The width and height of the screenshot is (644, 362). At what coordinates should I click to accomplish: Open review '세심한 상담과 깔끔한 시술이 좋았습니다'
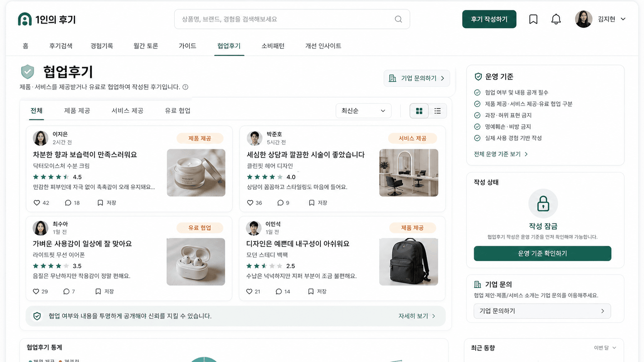tap(305, 155)
